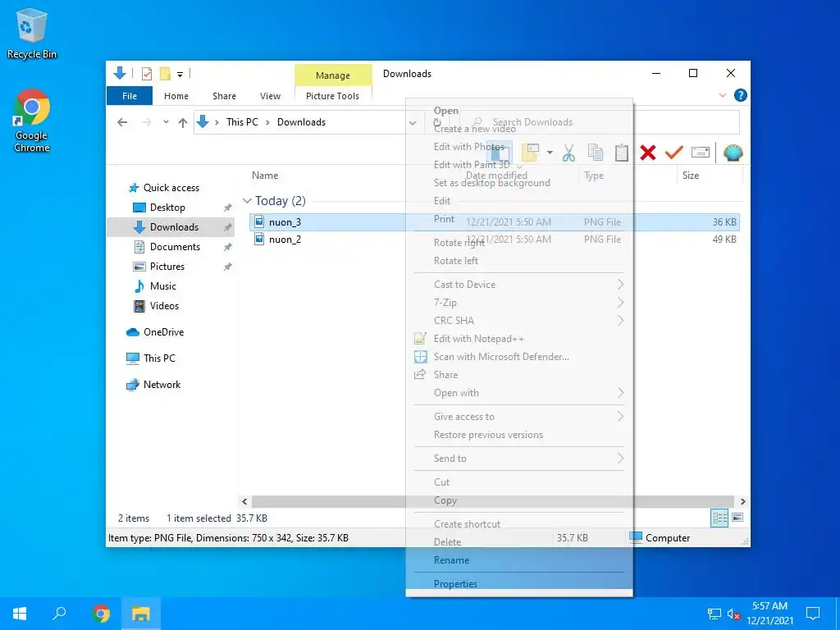840x630 pixels.
Task: Open the Home ribbon tab
Action: click(176, 96)
